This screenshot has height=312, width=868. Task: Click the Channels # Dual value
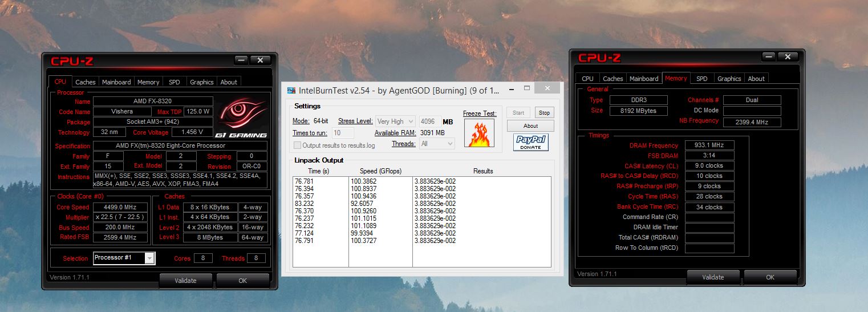pos(752,100)
